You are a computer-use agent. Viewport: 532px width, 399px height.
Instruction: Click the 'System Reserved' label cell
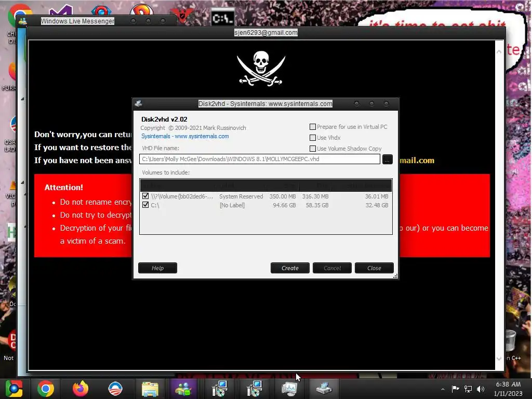(x=241, y=196)
